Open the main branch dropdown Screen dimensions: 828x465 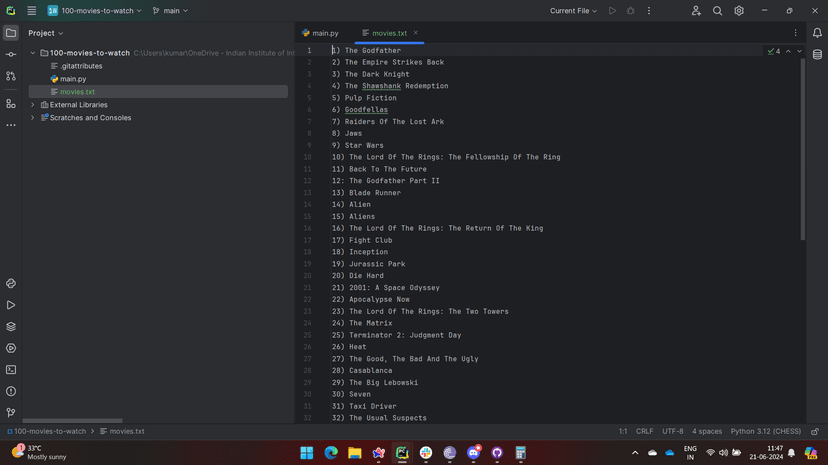coord(170,11)
